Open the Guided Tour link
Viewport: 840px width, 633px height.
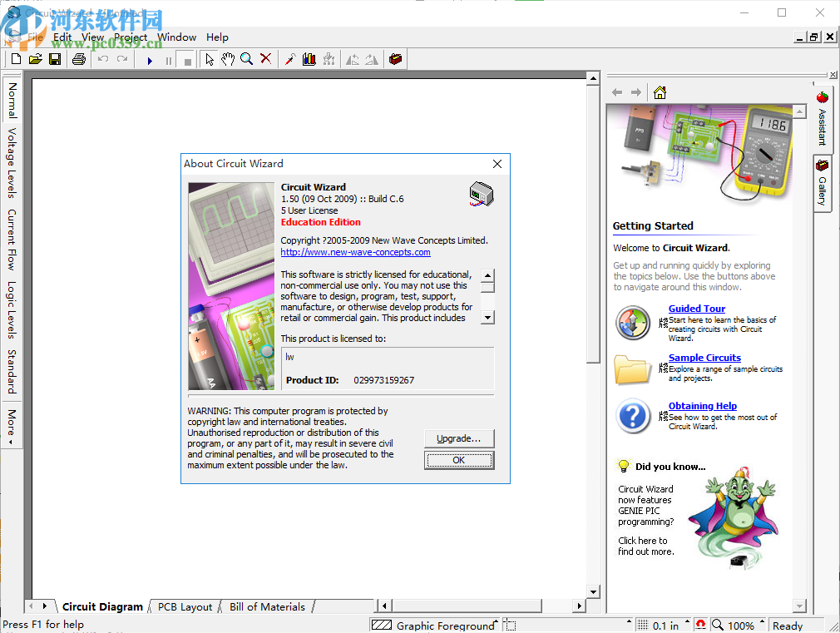pyautogui.click(x=696, y=309)
